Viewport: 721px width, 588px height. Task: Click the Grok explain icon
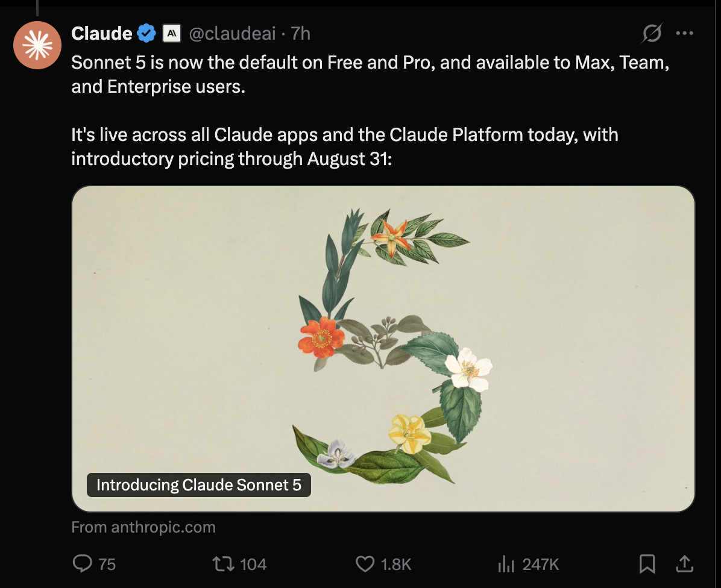click(x=652, y=33)
